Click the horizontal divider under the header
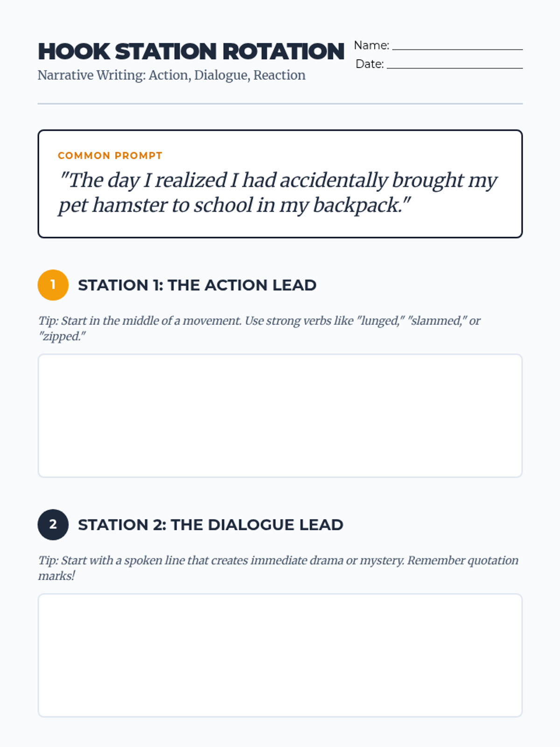This screenshot has height=747, width=560. point(280,104)
